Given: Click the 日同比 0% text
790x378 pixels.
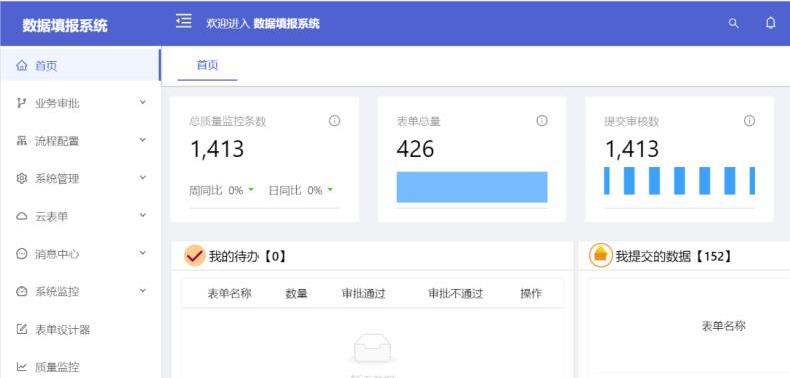Looking at the screenshot, I should pyautogui.click(x=295, y=190).
